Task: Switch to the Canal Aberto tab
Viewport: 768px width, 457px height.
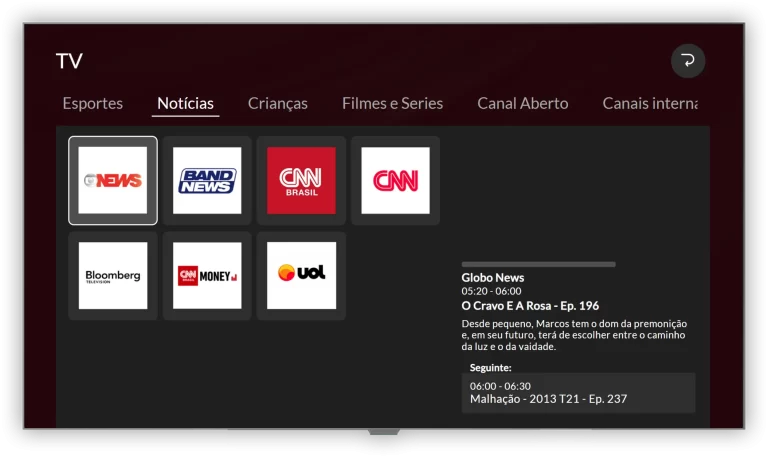Action: point(522,104)
